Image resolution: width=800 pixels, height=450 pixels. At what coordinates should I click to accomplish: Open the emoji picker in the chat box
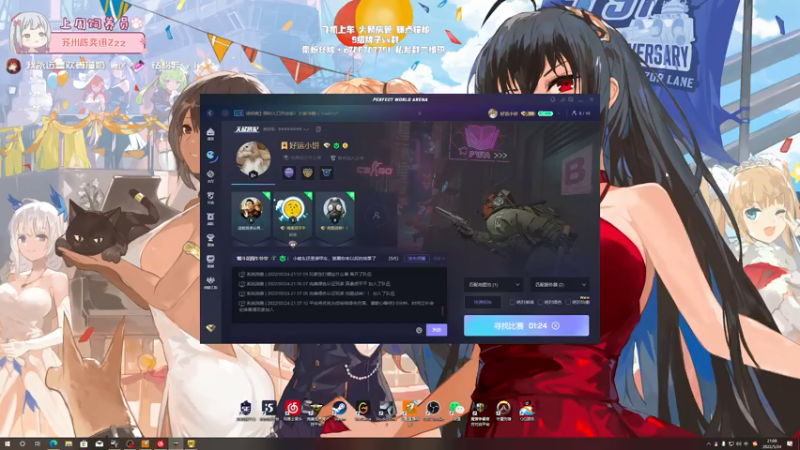(x=419, y=330)
